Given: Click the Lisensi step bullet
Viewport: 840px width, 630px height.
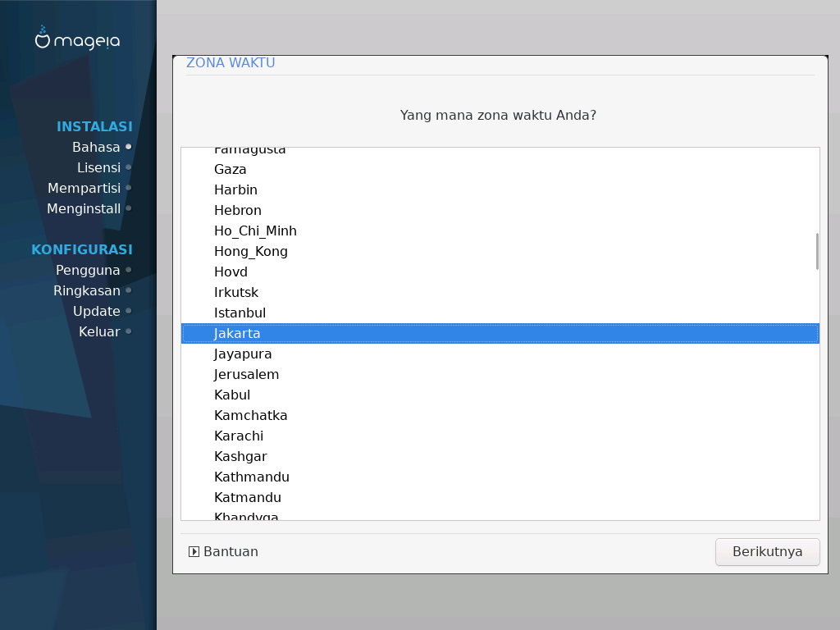Looking at the screenshot, I should 129,168.
